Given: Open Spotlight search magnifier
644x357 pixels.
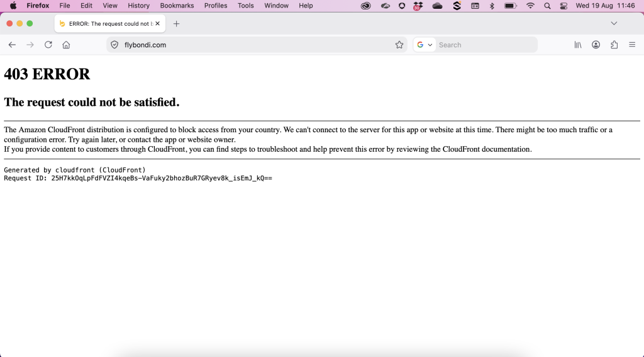Looking at the screenshot, I should pyautogui.click(x=547, y=6).
